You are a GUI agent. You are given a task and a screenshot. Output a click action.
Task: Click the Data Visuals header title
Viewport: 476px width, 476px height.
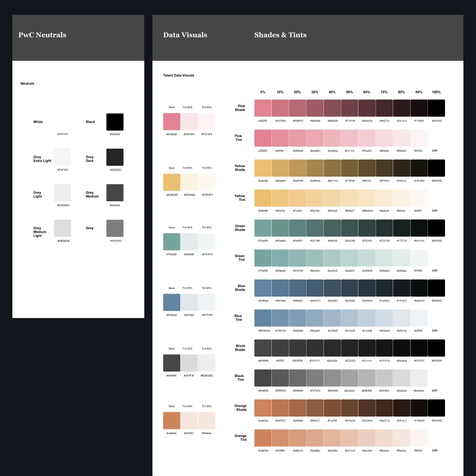tap(185, 35)
